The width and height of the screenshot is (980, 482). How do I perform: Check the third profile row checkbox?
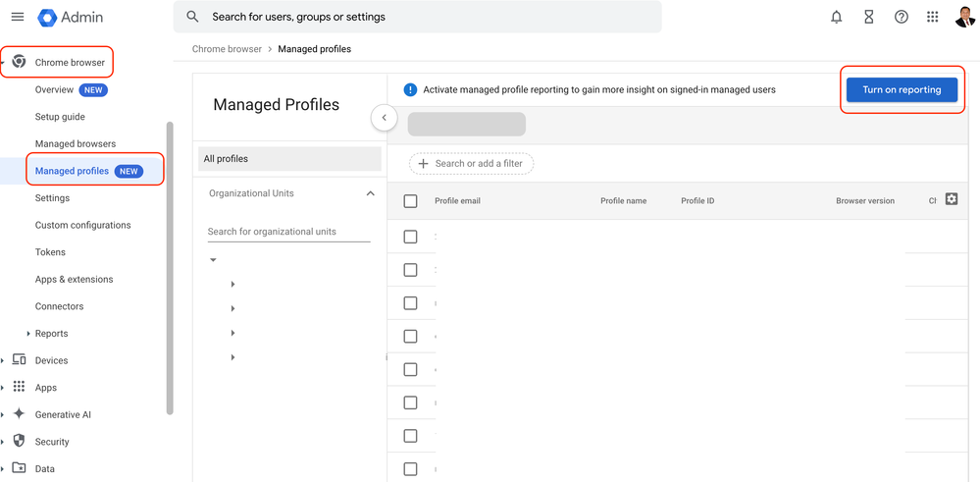[x=410, y=303]
